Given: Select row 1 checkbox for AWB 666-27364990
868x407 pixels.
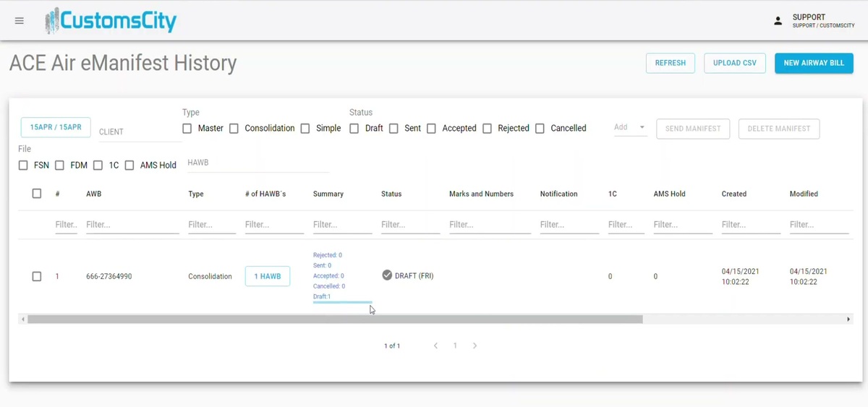Looking at the screenshot, I should pos(37,276).
